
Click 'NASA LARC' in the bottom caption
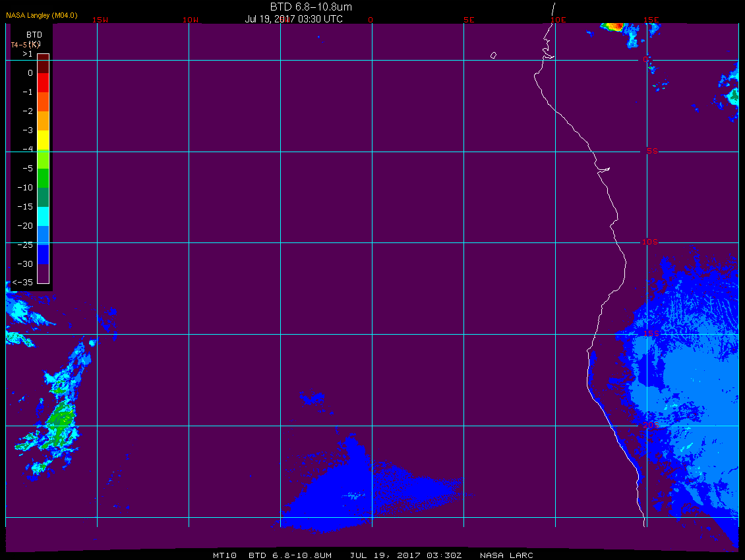(506, 555)
